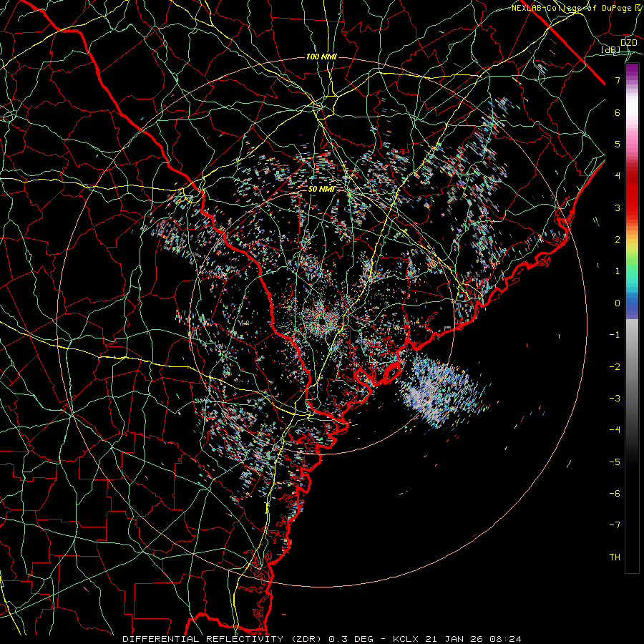This screenshot has height=644, width=644.
Task: Click the "-6" scale value on the legend
Action: click(x=615, y=494)
